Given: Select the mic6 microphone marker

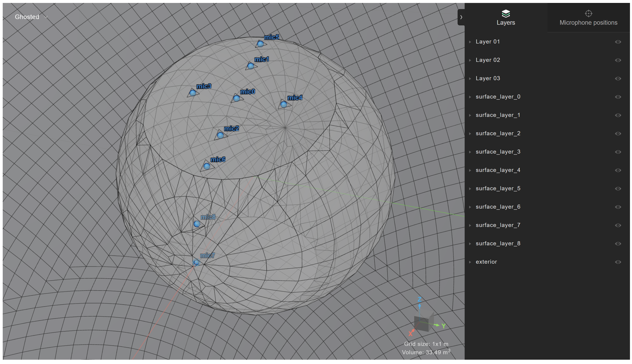Looking at the screenshot, I should pos(207,166).
